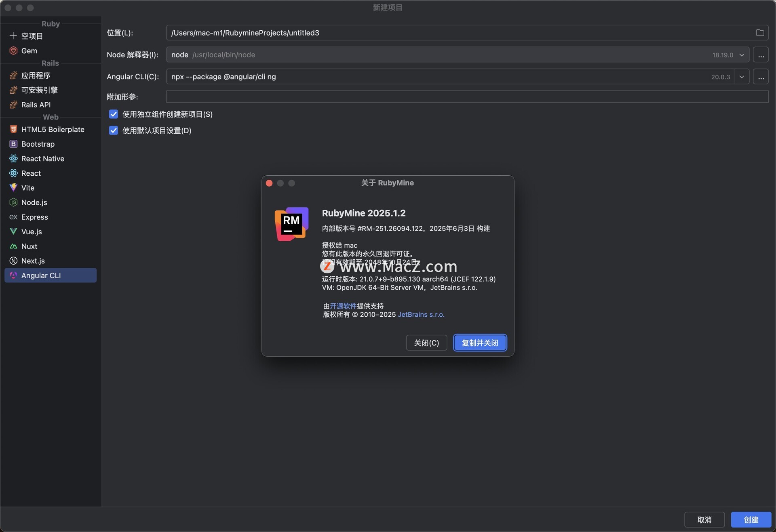Screen dimensions: 776x532
Task: Select the Angular CLI project type
Action: 51,275
